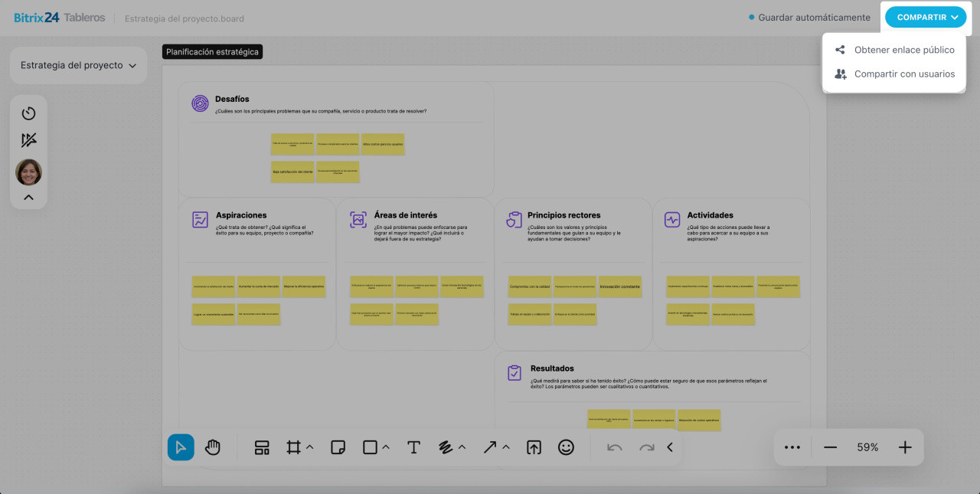Viewport: 980px width, 494px height.
Task: Choose Compartir con usuarios option
Action: [x=904, y=74]
